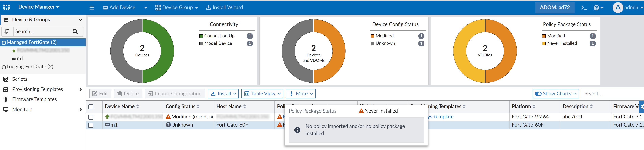The image size is (644, 150).
Task: Click the device table search field
Action: tap(612, 94)
